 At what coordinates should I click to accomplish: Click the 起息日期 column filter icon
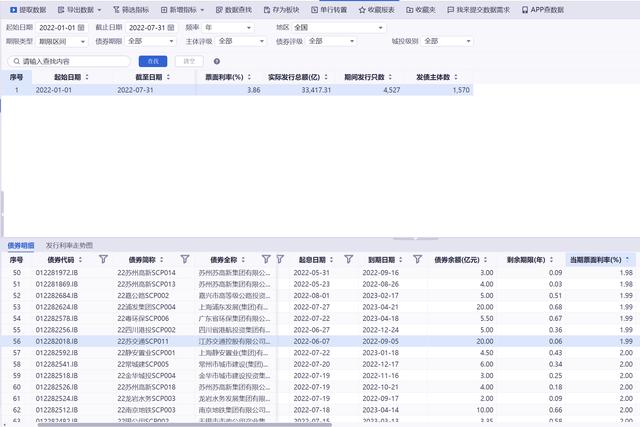[x=348, y=259]
